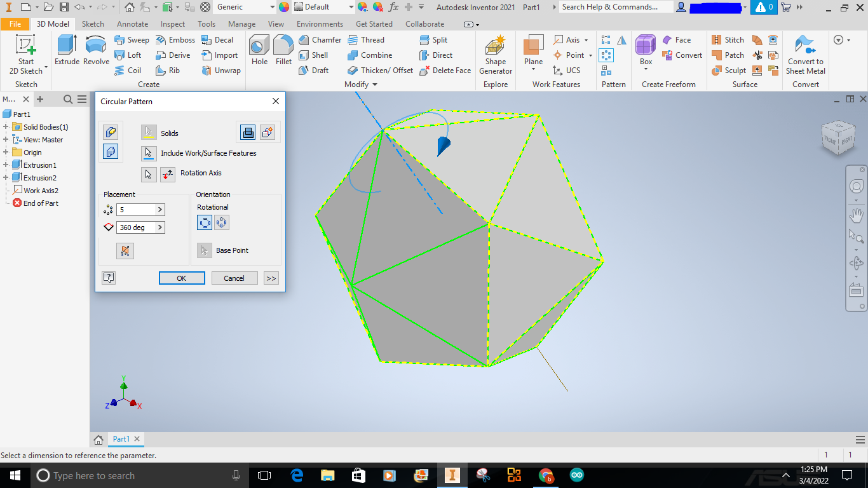The image size is (868, 488).
Task: Open the Manage ribbon tab
Action: tap(241, 24)
